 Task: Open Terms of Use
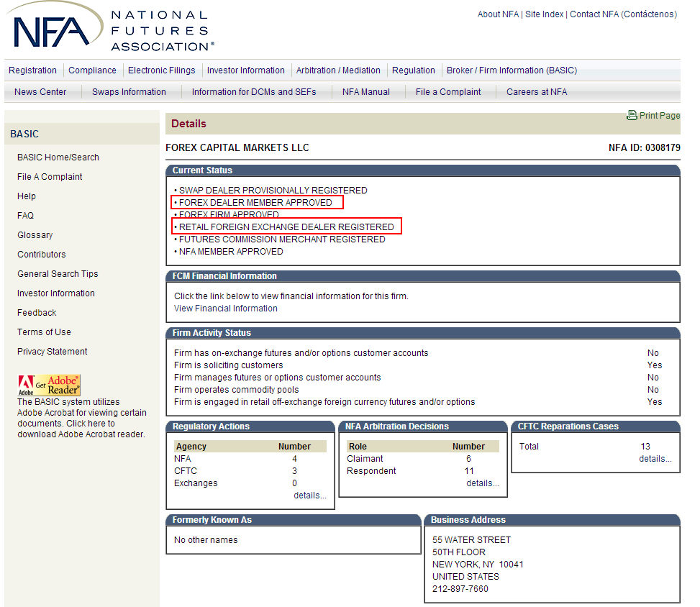(x=44, y=332)
